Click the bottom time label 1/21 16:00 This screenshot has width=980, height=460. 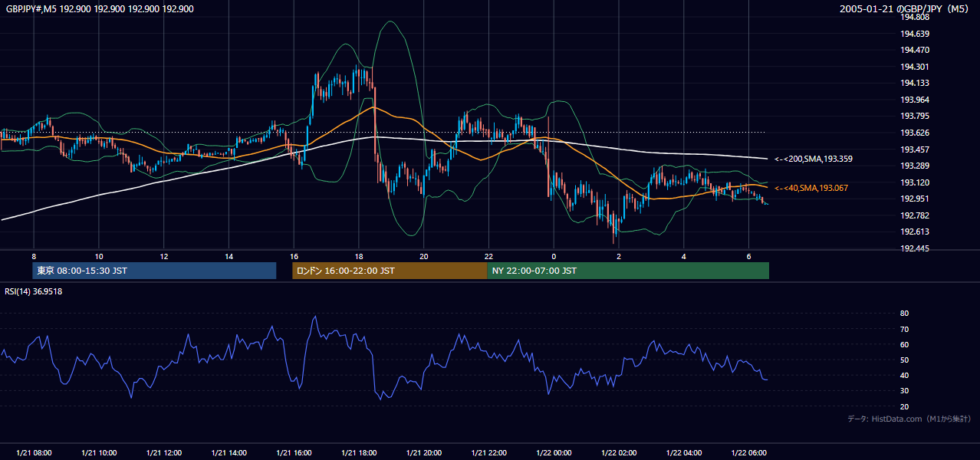pos(294,453)
